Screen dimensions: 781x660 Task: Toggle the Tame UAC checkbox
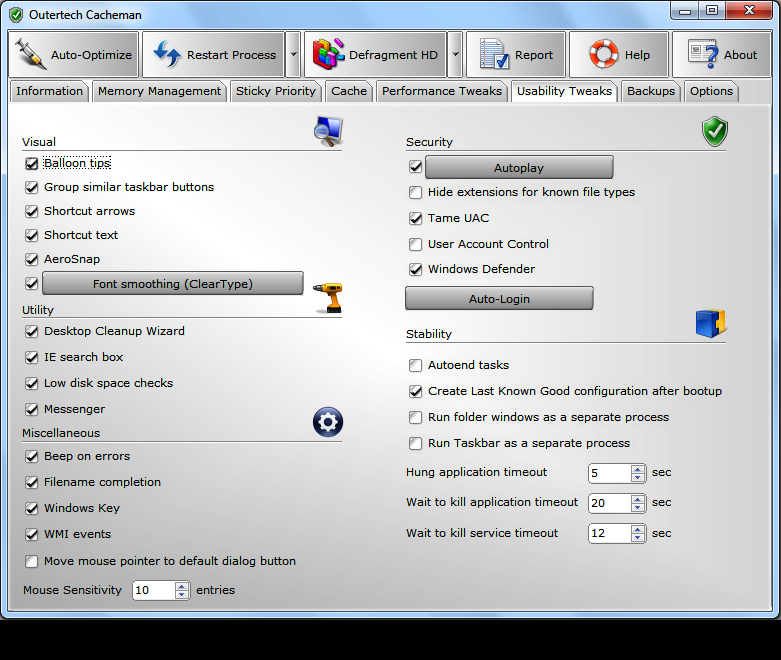415,218
